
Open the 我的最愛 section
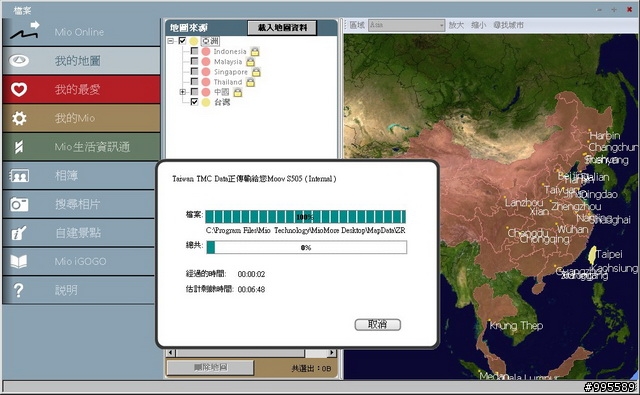coord(81,89)
